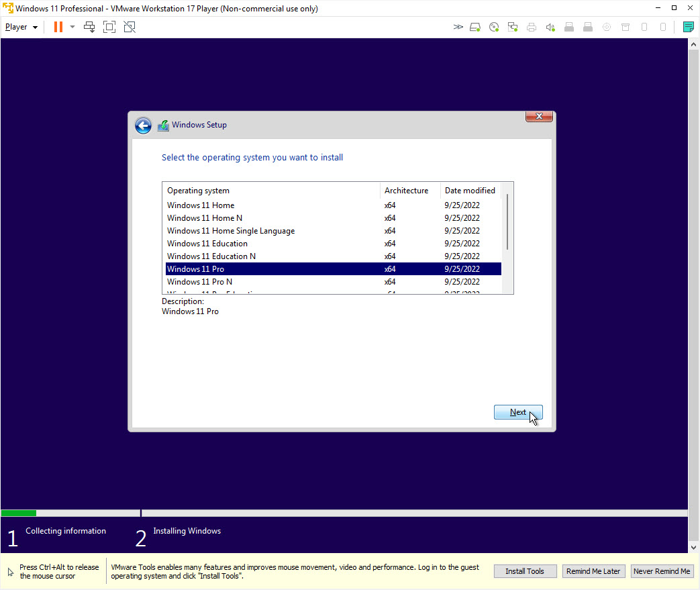
Task: Choose Windows 11 Pro N from list
Action: 199,282
